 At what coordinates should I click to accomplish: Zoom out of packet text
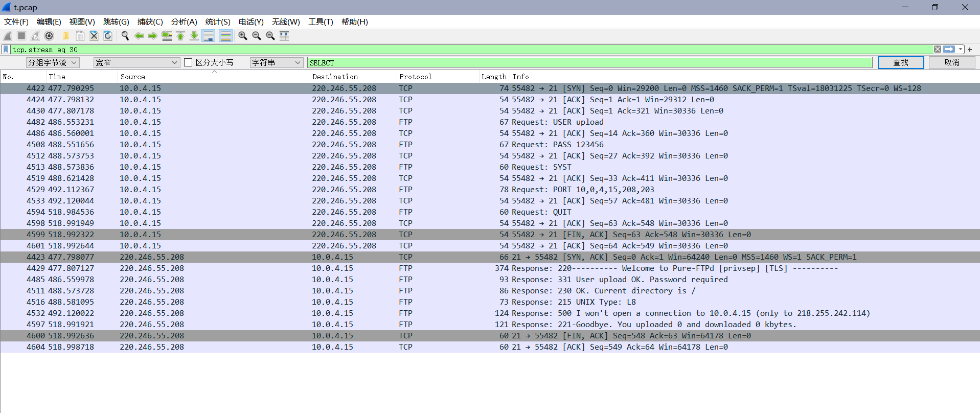tap(257, 36)
